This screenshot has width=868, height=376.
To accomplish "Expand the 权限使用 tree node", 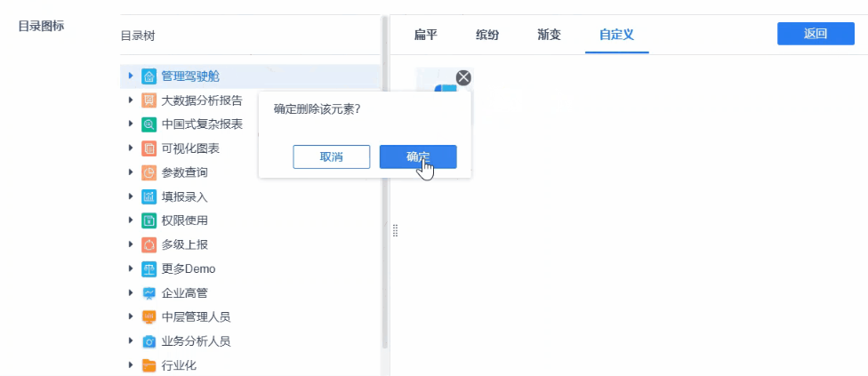I will (131, 220).
